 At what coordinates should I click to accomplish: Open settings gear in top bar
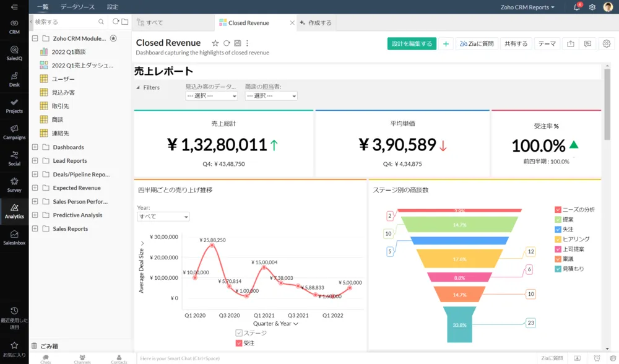click(592, 7)
